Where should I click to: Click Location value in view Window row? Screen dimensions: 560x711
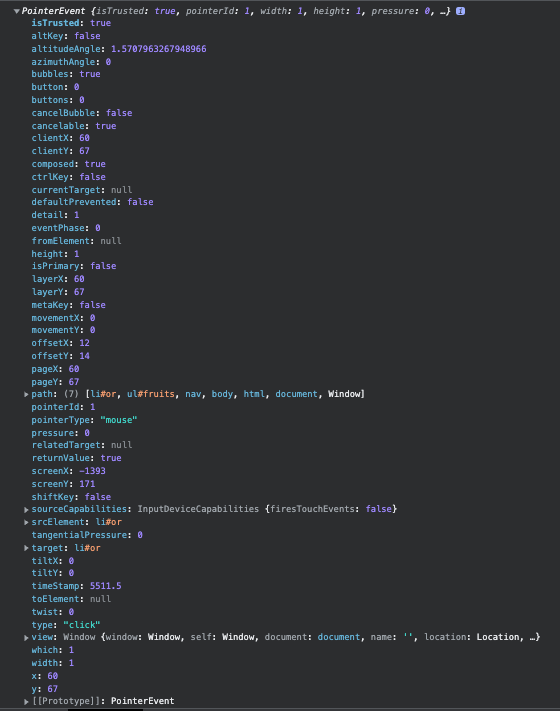497,637
